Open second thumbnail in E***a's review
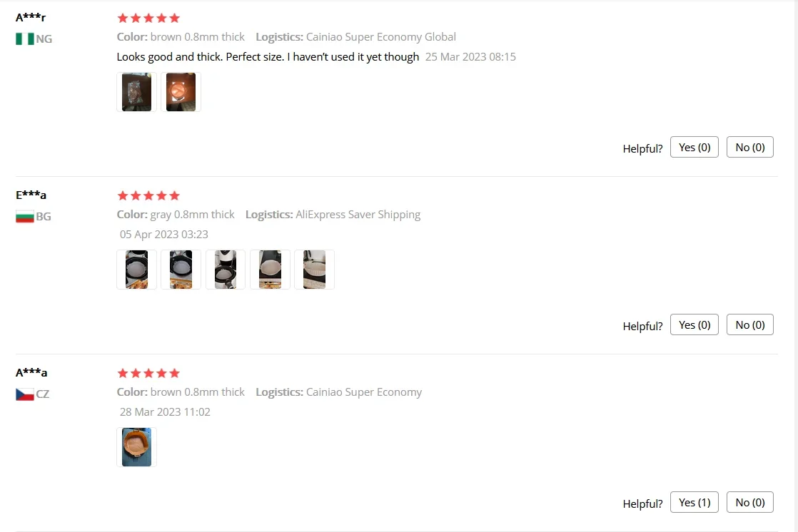This screenshot has width=798, height=532. point(181,270)
